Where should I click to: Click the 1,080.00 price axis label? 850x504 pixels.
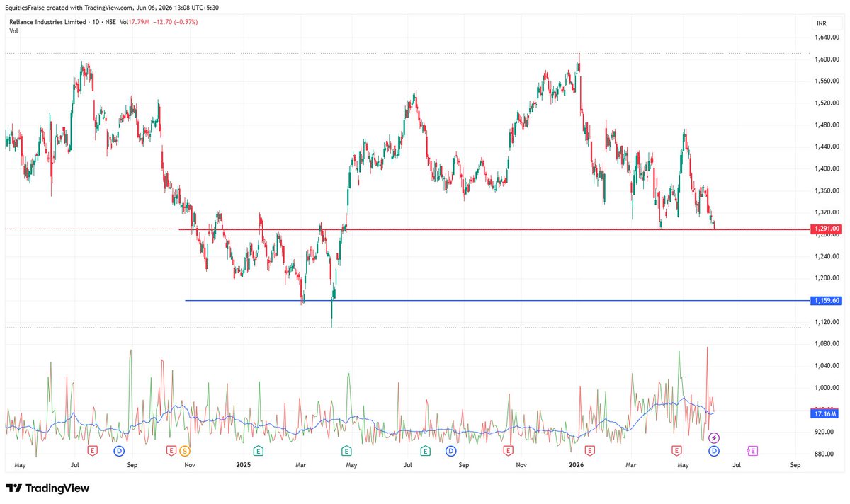coord(826,344)
